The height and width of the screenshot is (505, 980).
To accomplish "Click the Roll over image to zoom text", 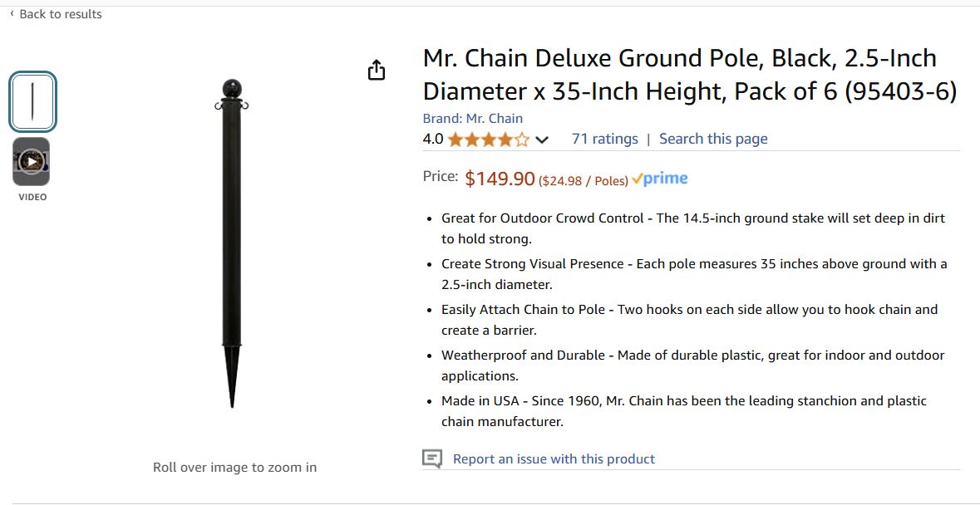I will [234, 467].
